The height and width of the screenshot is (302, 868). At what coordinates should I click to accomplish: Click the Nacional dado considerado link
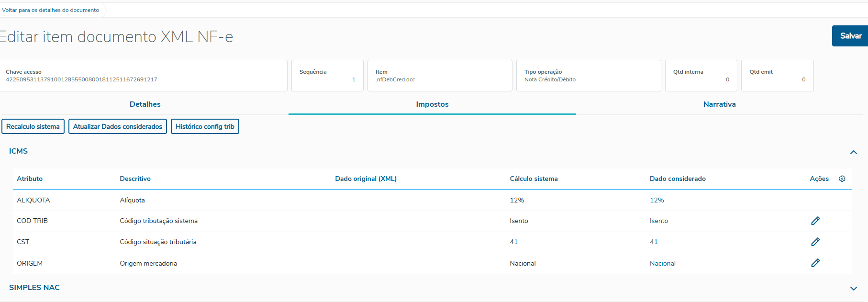coord(662,263)
